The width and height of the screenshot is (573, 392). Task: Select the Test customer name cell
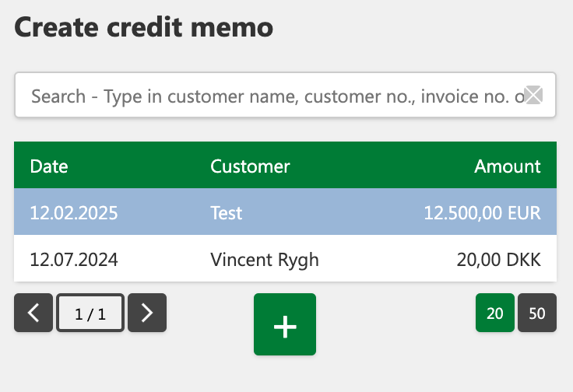[227, 213]
